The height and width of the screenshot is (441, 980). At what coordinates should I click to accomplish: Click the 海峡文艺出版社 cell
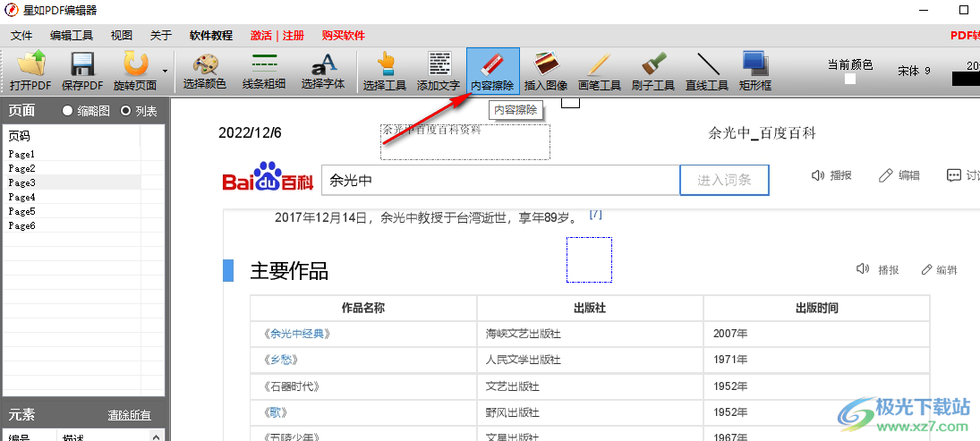[590, 334]
